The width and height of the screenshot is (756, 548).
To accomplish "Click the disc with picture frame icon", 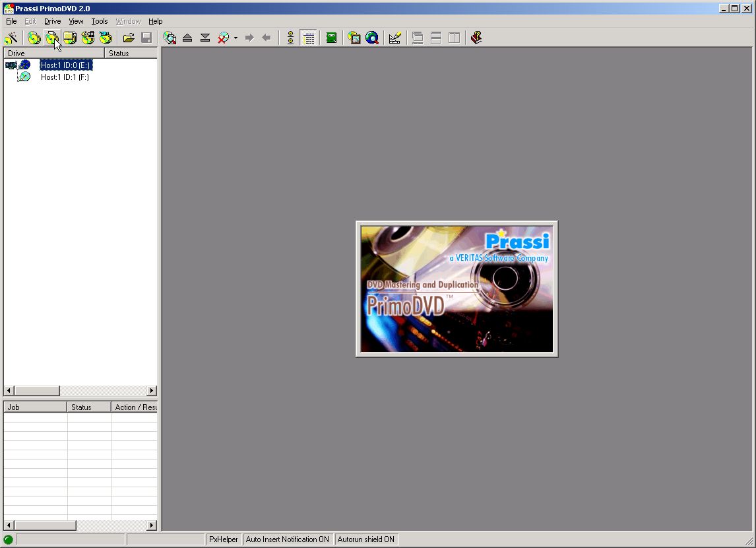I will click(354, 38).
